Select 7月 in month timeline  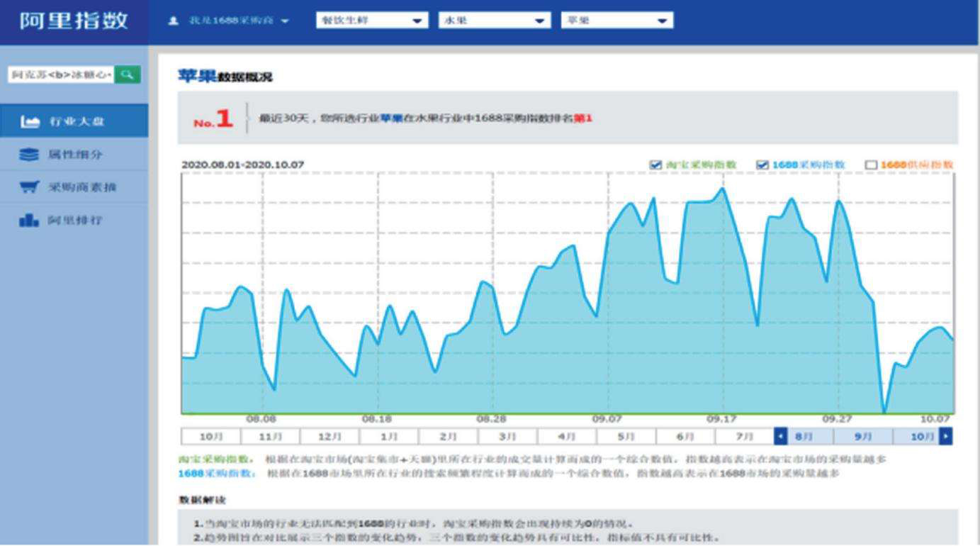coord(744,437)
